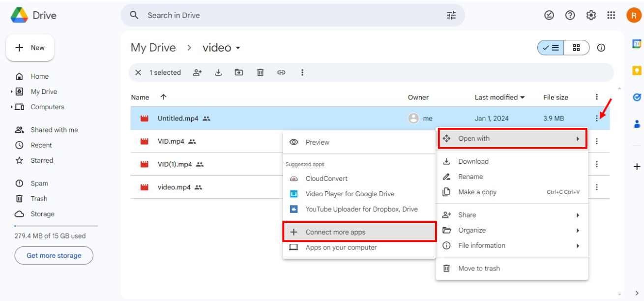
Task: Open the toolbar more actions menu
Action: tap(302, 72)
